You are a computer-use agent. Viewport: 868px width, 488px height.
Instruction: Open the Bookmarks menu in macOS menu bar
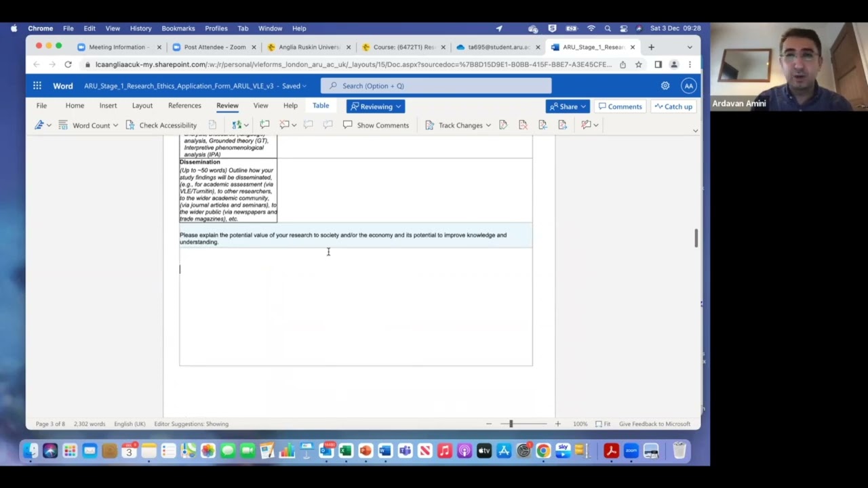pos(178,28)
